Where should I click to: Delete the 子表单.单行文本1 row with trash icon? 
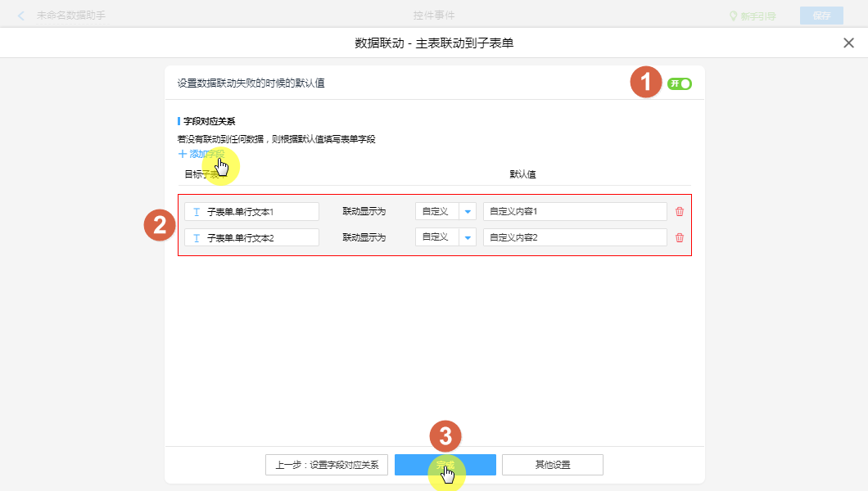tap(679, 212)
